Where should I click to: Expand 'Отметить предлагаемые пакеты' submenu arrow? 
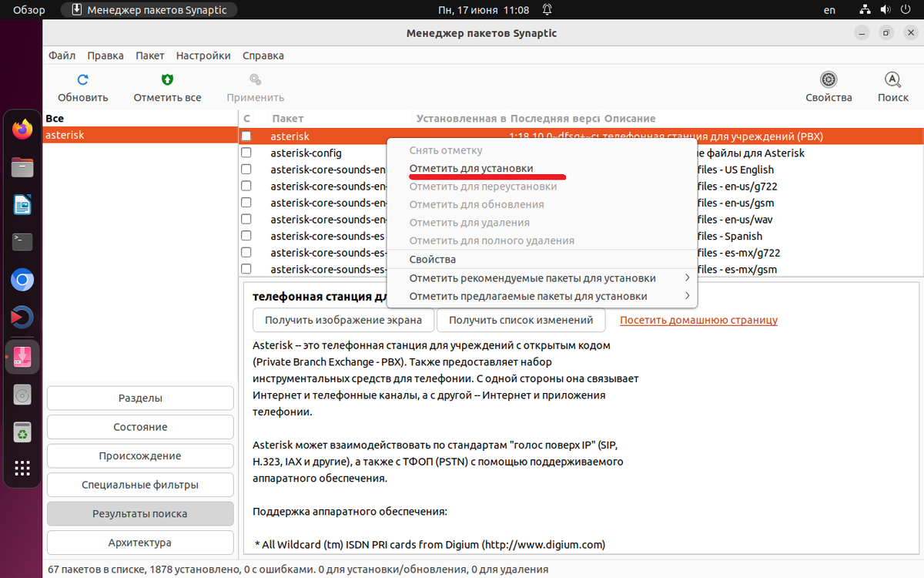(687, 296)
